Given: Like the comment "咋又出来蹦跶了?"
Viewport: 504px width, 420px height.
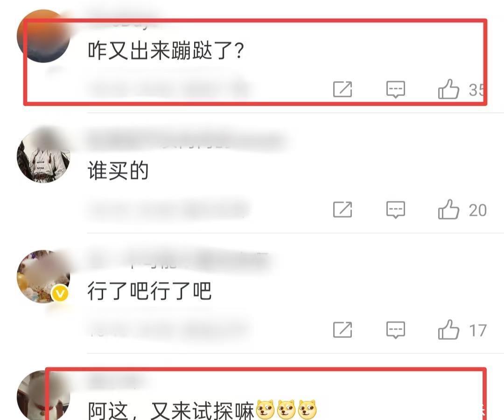Looking at the screenshot, I should 449,89.
